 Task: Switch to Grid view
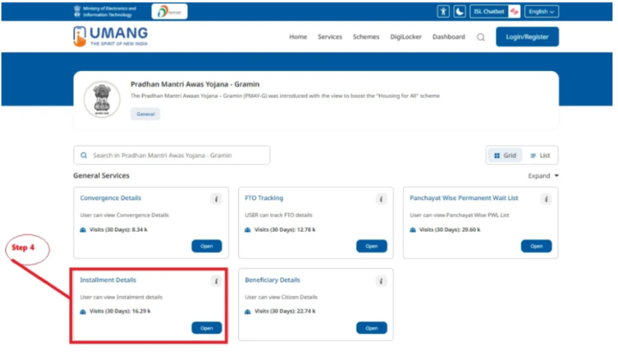pos(505,155)
